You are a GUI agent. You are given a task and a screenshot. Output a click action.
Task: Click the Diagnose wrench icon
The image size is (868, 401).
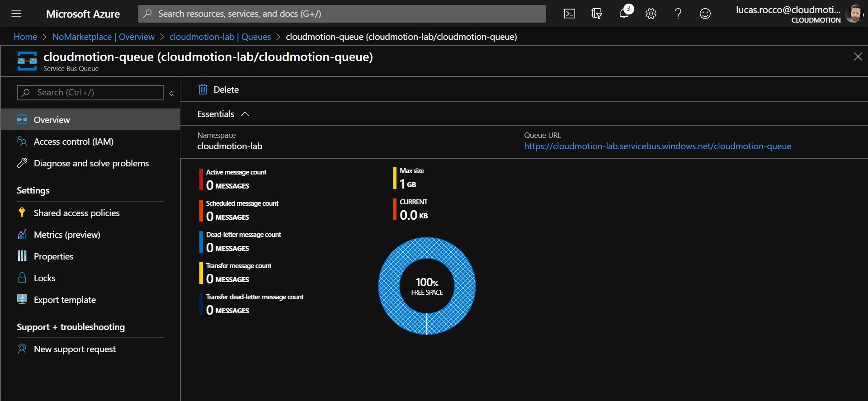[22, 163]
